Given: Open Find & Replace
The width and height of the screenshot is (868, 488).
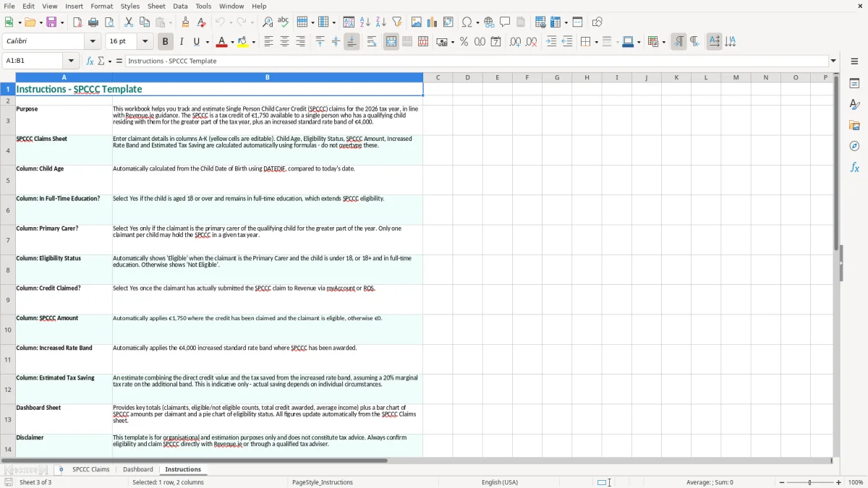Looking at the screenshot, I should pos(267,22).
